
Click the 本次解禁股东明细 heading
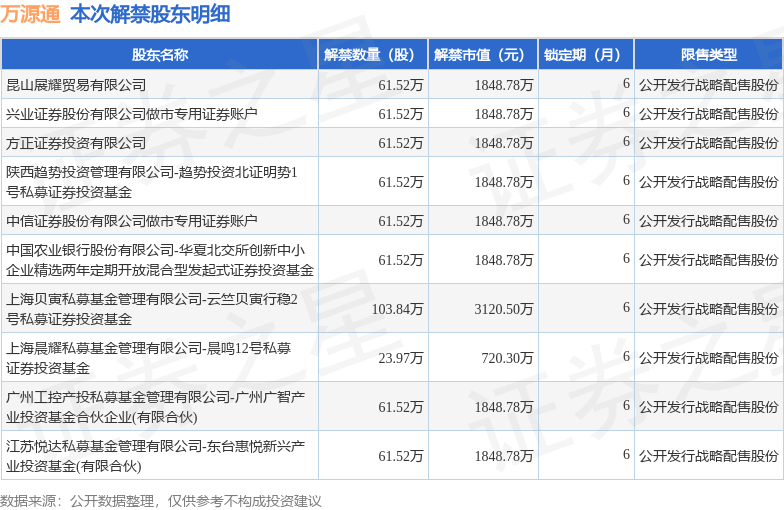(150, 14)
